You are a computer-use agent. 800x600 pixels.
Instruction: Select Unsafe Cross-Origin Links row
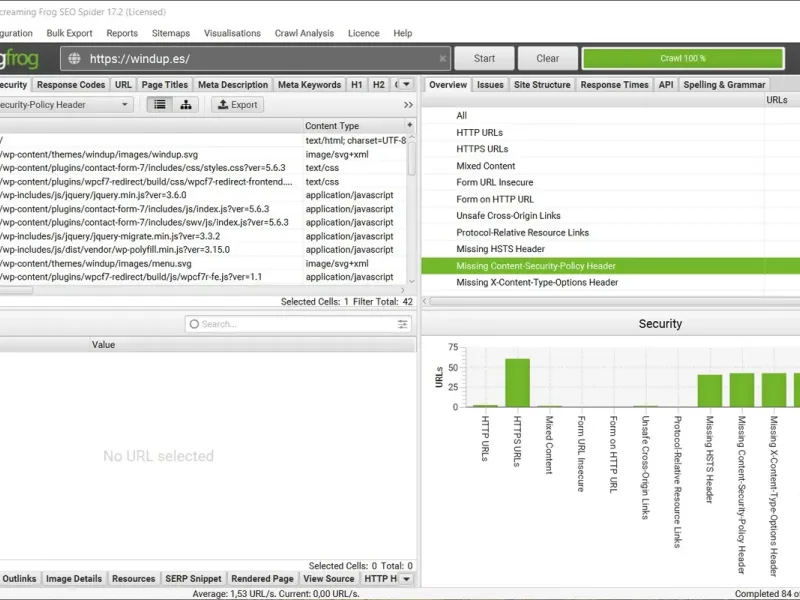(610, 215)
